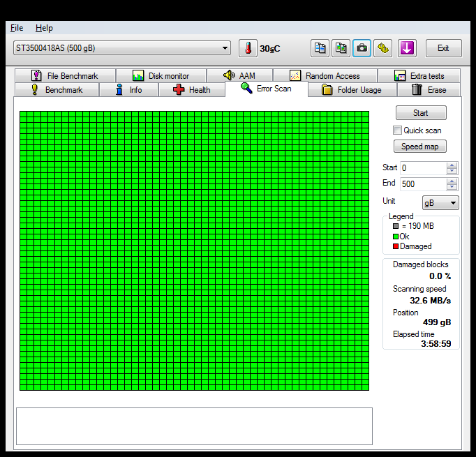Open the options wrench icon
This screenshot has width=476, height=457.
[382, 48]
